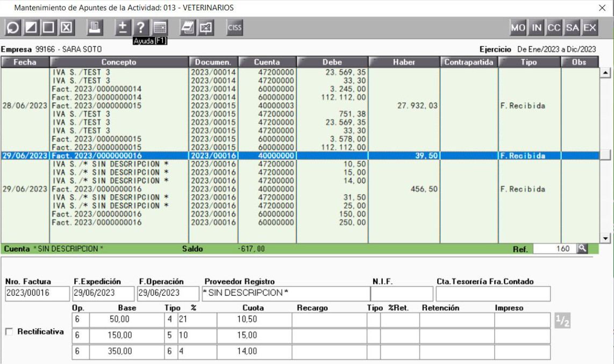Click the F.Operación date field
Viewport: 614px width, 364px height.
(168, 294)
